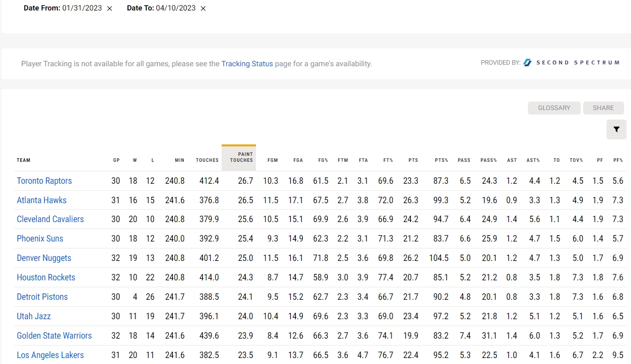
Task: Open the Phoenix Suns team link
Action: pyautogui.click(x=40, y=239)
